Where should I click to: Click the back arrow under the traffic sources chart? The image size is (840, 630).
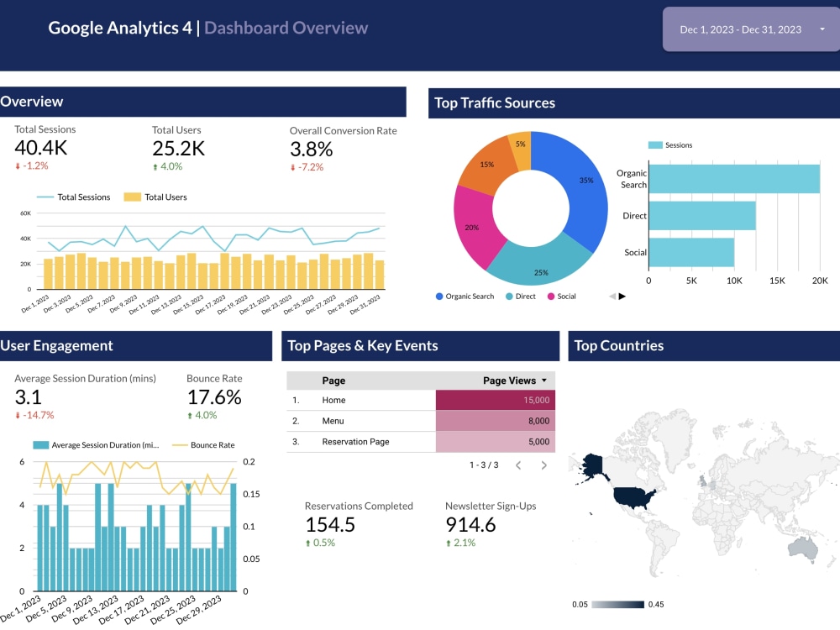tap(612, 296)
